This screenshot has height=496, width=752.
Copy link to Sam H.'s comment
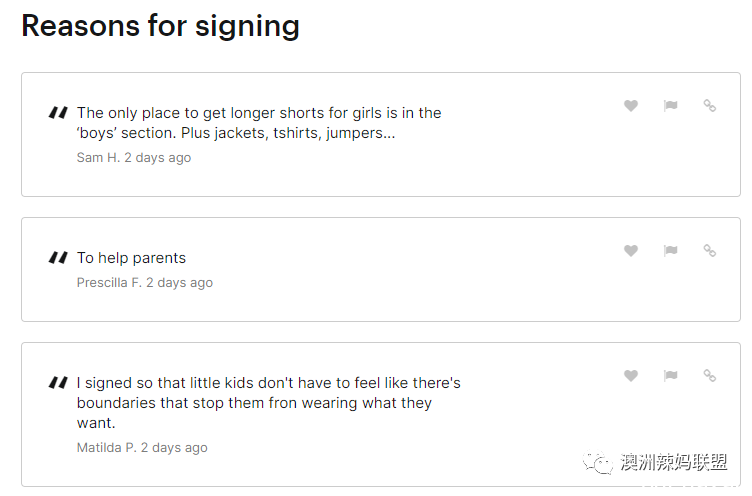[x=710, y=105]
